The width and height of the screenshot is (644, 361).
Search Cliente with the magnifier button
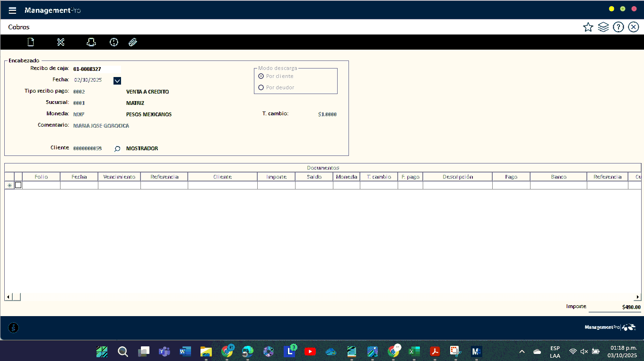click(117, 149)
